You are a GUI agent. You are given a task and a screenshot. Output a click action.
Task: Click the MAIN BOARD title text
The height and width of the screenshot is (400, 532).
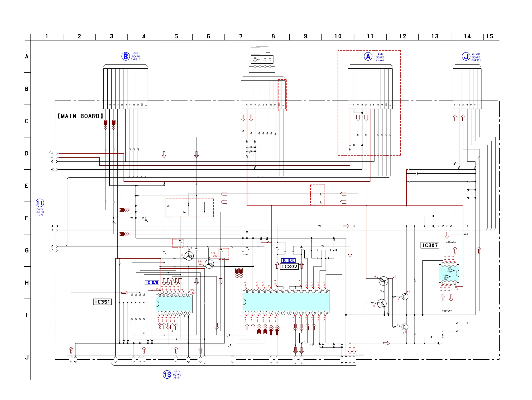pos(80,116)
